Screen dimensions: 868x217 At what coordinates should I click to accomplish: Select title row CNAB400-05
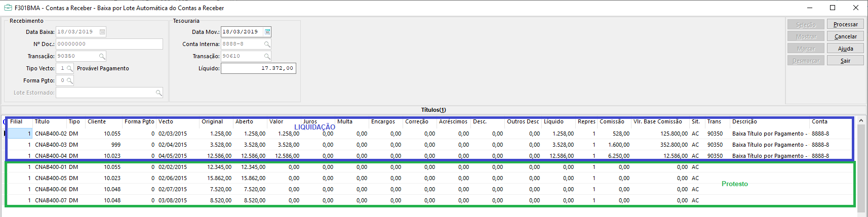click(x=430, y=178)
